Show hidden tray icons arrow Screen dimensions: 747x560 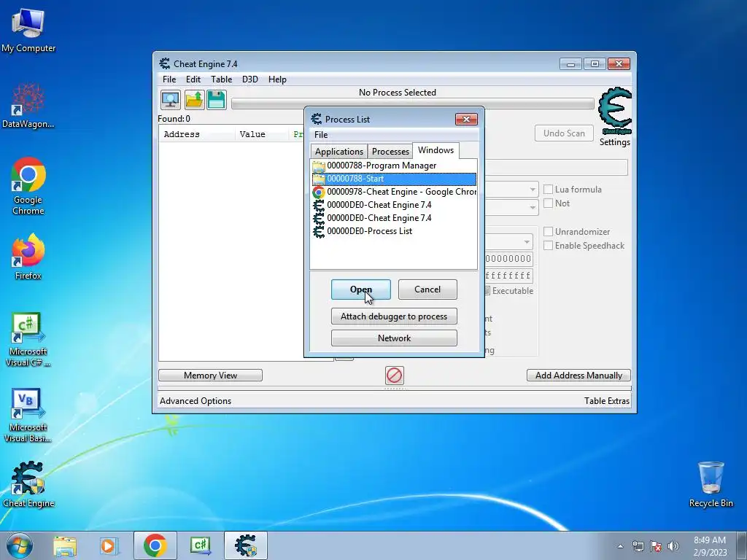coord(620,546)
